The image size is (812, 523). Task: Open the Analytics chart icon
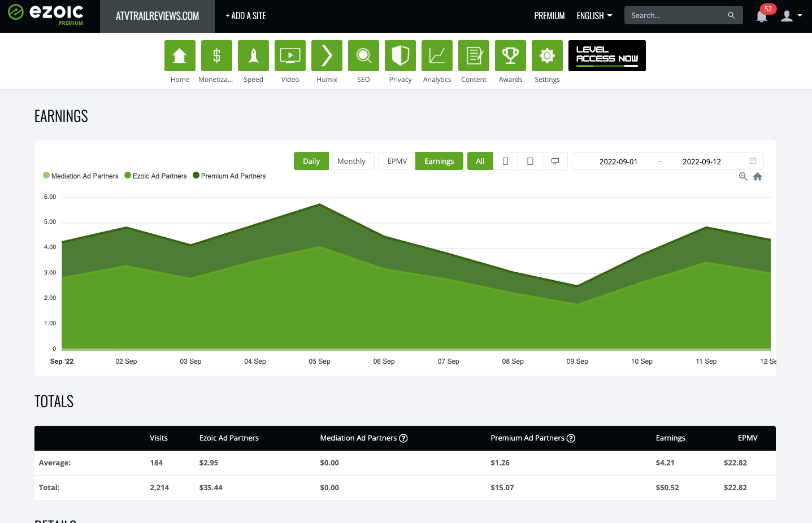437,55
